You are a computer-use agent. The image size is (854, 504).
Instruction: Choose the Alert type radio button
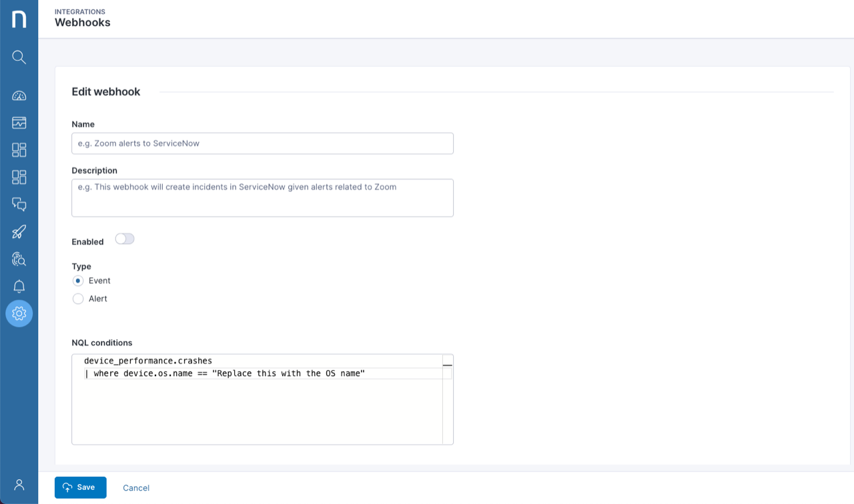coord(78,299)
